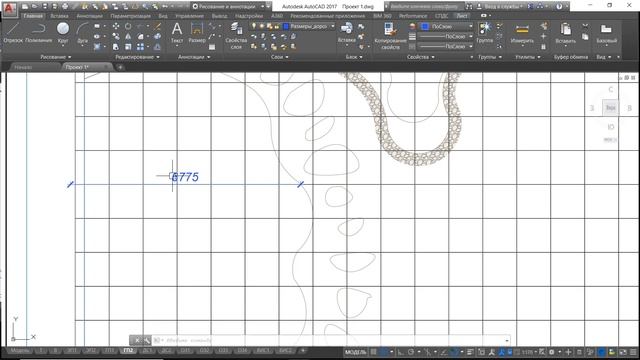
Task: Add a new layout with plus button
Action: point(303,350)
